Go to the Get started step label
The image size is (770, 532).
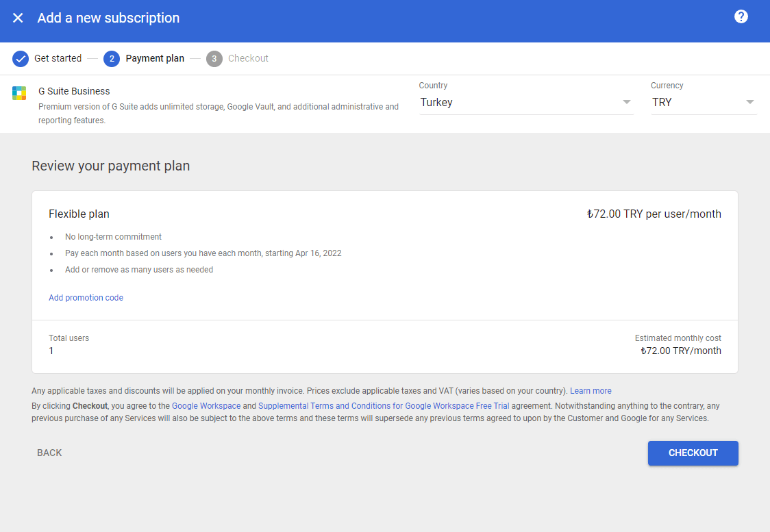58,59
